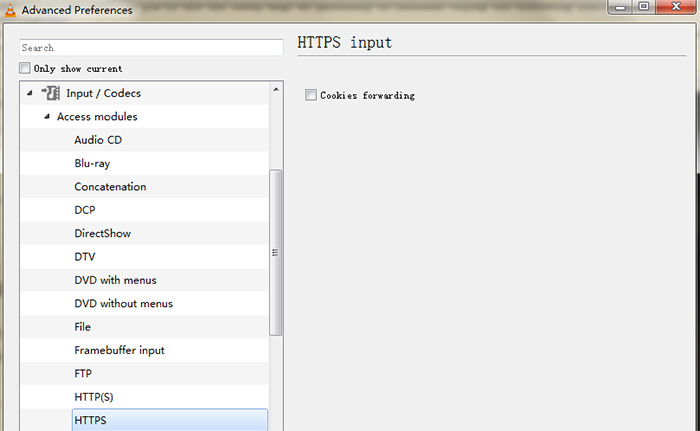The width and height of the screenshot is (700, 431).
Task: Select the highlighted HTTPS module
Action: (x=170, y=420)
